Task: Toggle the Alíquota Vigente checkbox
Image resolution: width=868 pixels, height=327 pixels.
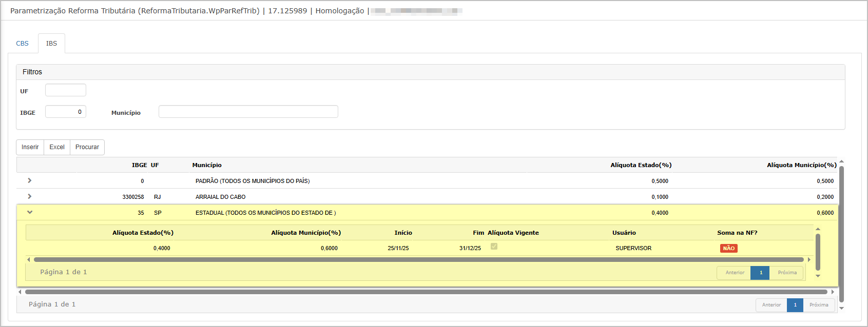Action: 494,247
